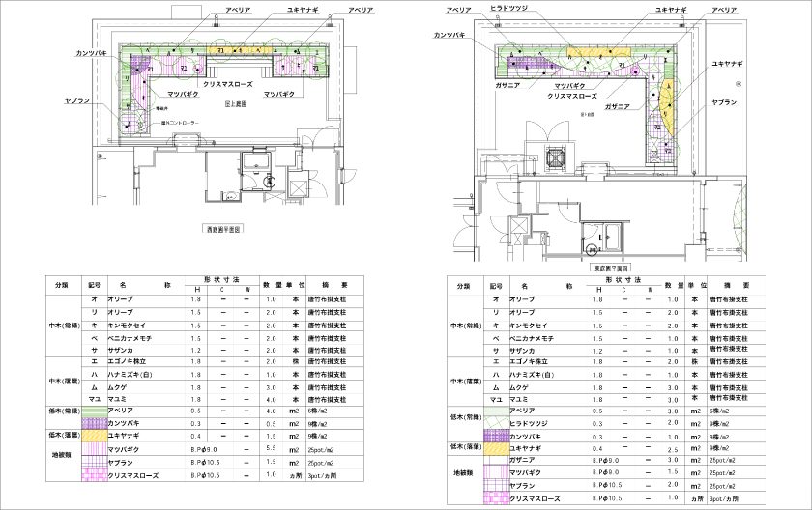The height and width of the screenshot is (510, 812).
Task: Click the クリスマスローズ swatch in east garden table
Action: (496, 498)
